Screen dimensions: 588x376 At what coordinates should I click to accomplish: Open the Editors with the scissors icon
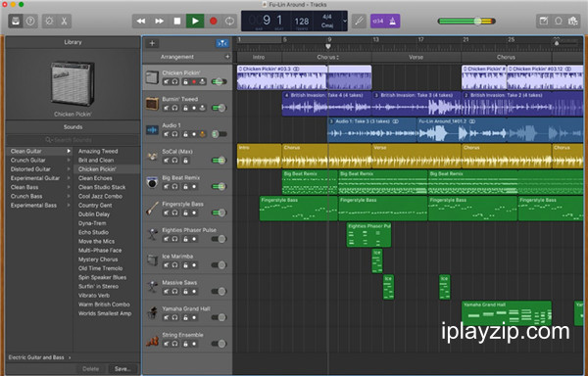coord(64,21)
